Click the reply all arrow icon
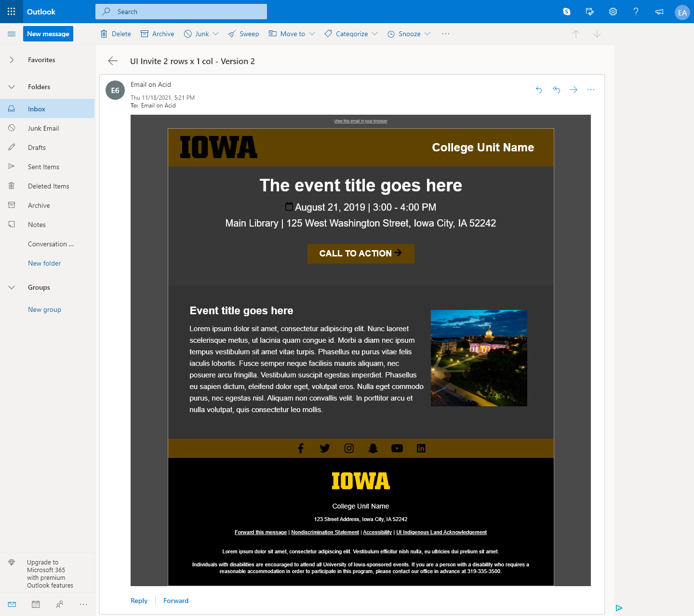 tap(556, 90)
